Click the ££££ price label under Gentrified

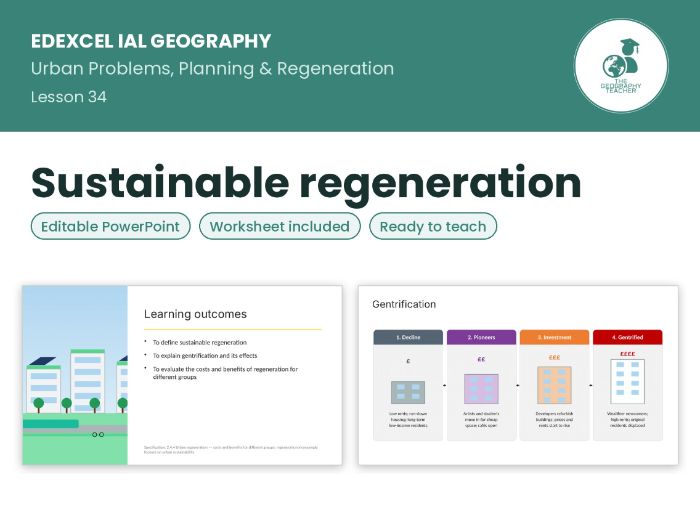[628, 354]
